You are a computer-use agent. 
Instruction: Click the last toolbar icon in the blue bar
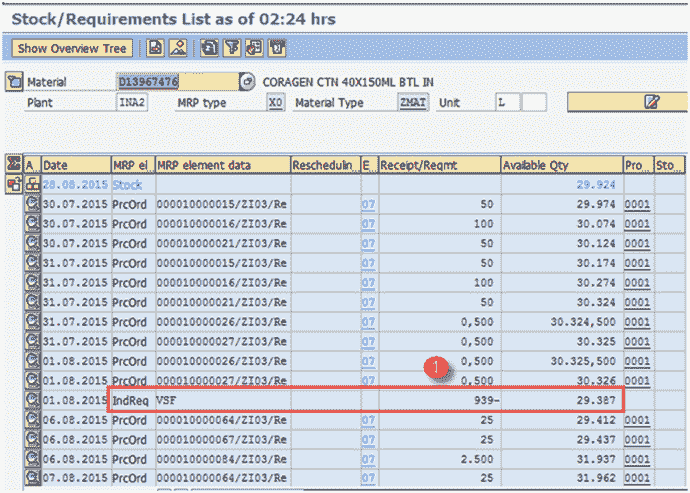pyautogui.click(x=277, y=48)
